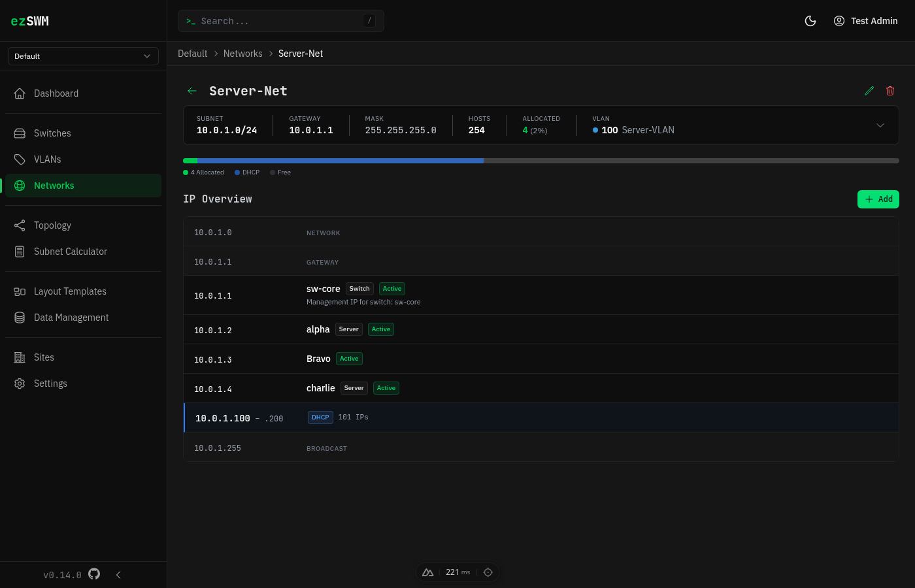Click the grey Free segment of usage bar

click(x=691, y=161)
